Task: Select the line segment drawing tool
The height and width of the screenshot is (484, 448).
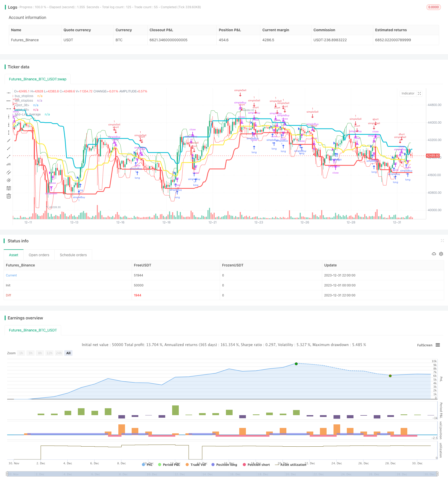Action: coord(9,156)
